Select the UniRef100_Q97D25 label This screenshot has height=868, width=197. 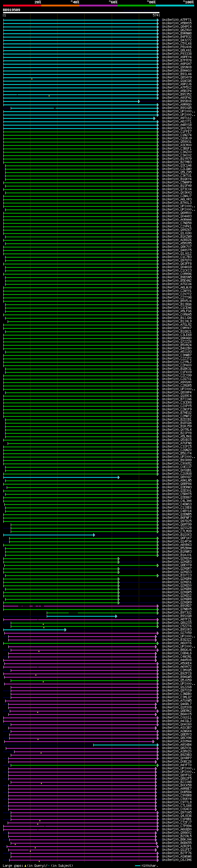tap(177, 521)
